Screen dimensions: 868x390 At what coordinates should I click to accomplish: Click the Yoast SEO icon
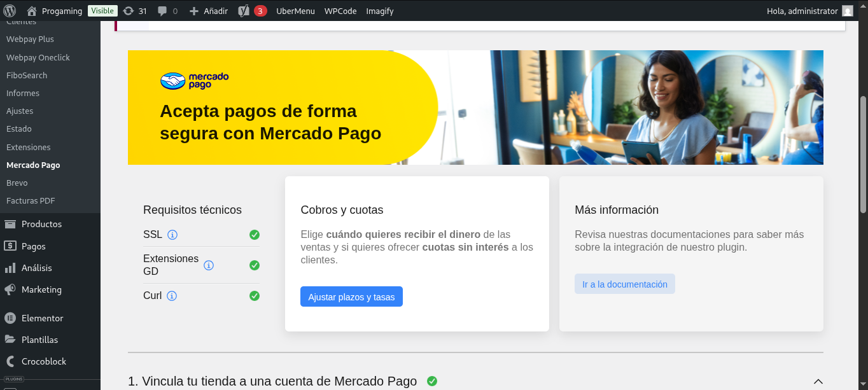pos(243,11)
